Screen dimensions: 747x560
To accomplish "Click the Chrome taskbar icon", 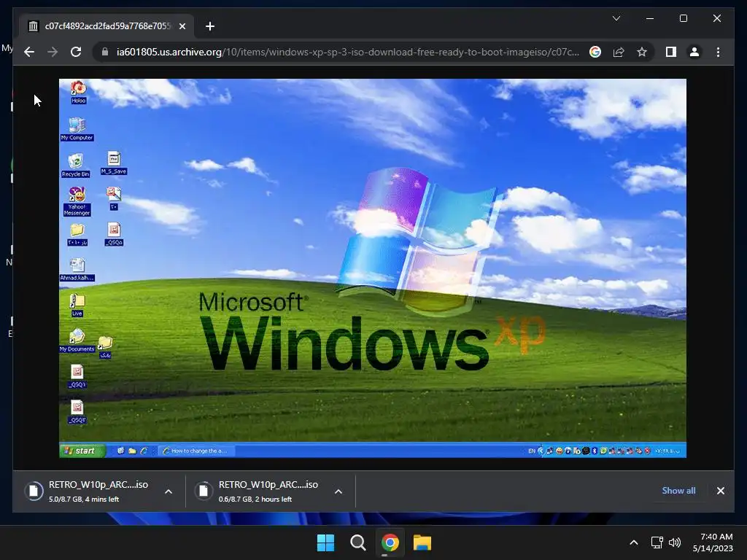I will [x=390, y=542].
